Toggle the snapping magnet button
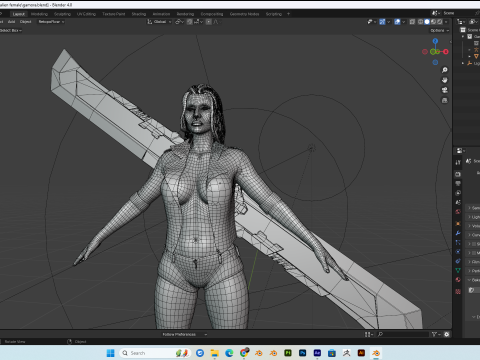Screen dimensions: 480x360 [x=190, y=22]
